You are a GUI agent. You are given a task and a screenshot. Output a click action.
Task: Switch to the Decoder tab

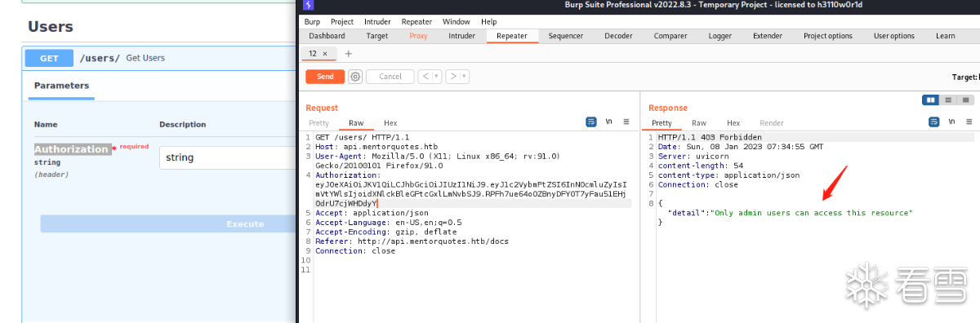click(618, 36)
